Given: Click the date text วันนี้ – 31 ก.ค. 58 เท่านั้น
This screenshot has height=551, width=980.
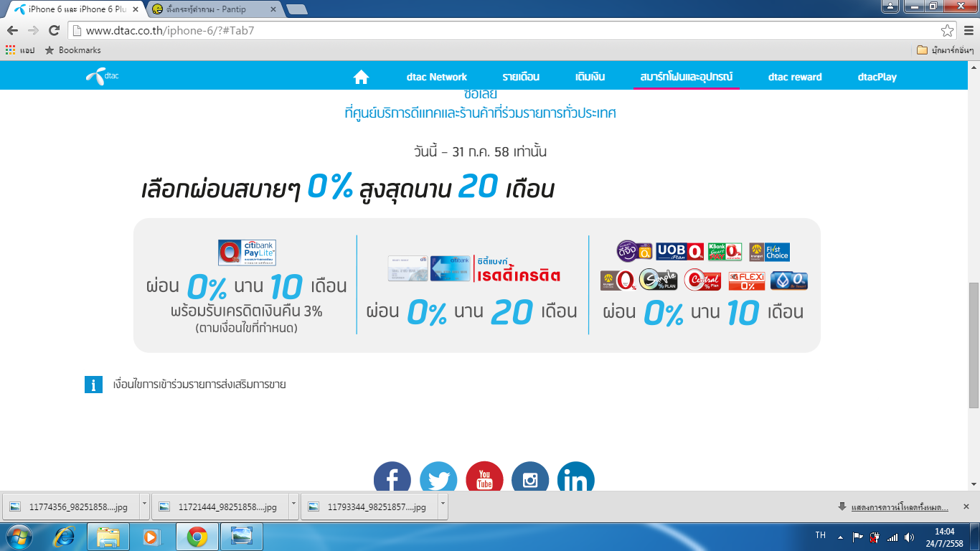Looking at the screenshot, I should [x=480, y=152].
